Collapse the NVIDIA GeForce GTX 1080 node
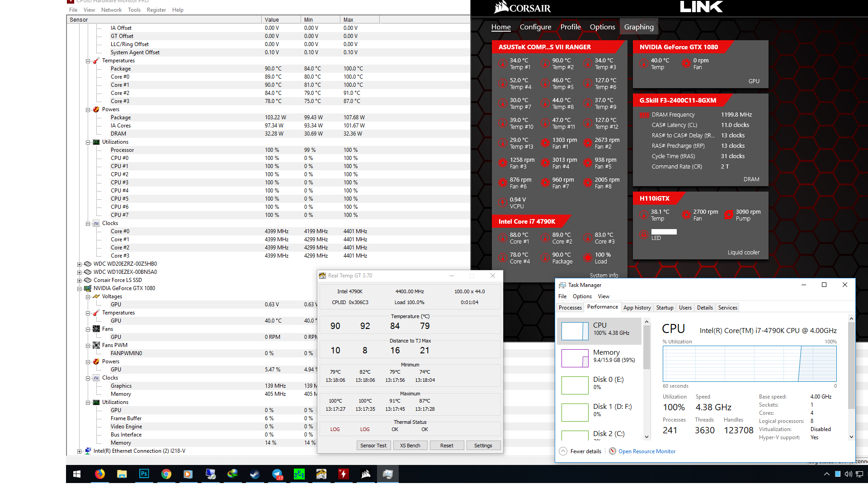The image size is (868, 488). tap(79, 289)
